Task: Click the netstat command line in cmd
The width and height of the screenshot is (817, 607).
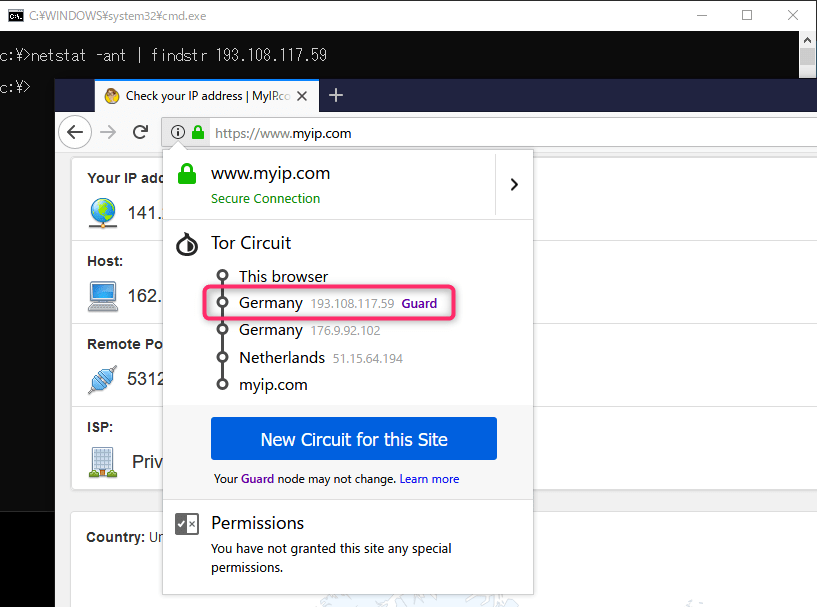Action: [x=164, y=55]
